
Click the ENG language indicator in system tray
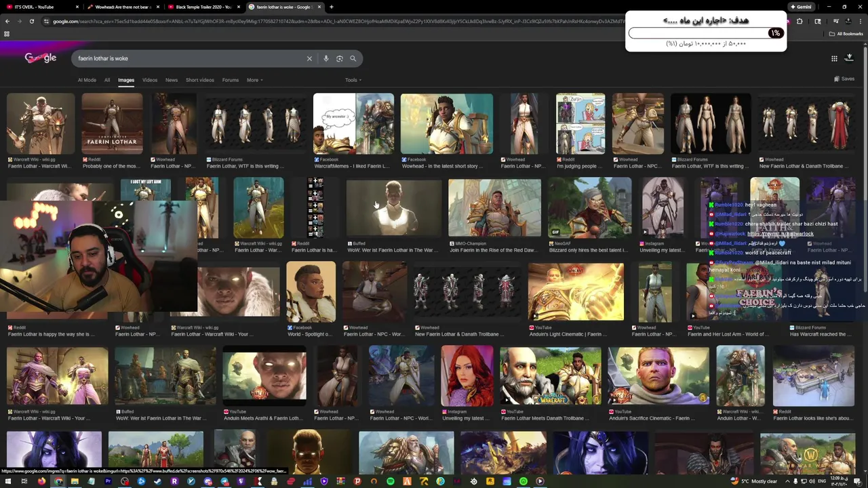coord(823,481)
